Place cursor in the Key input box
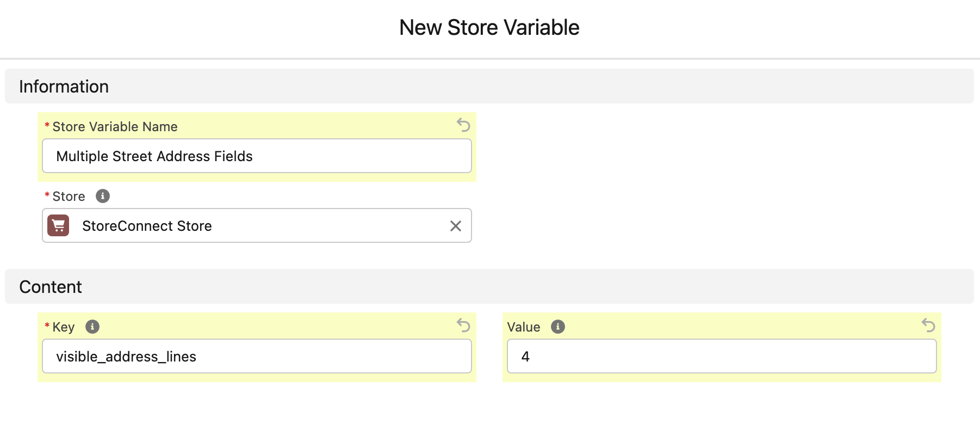The height and width of the screenshot is (429, 980). point(256,356)
